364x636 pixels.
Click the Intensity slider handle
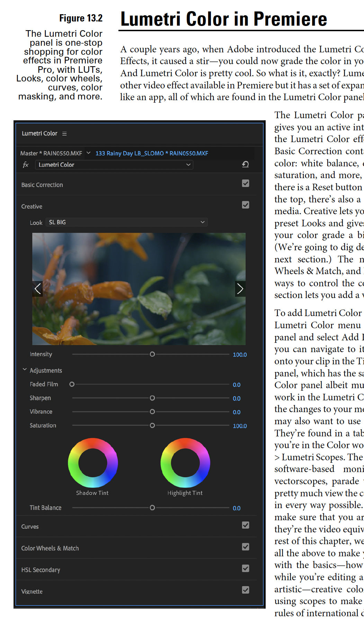(152, 354)
